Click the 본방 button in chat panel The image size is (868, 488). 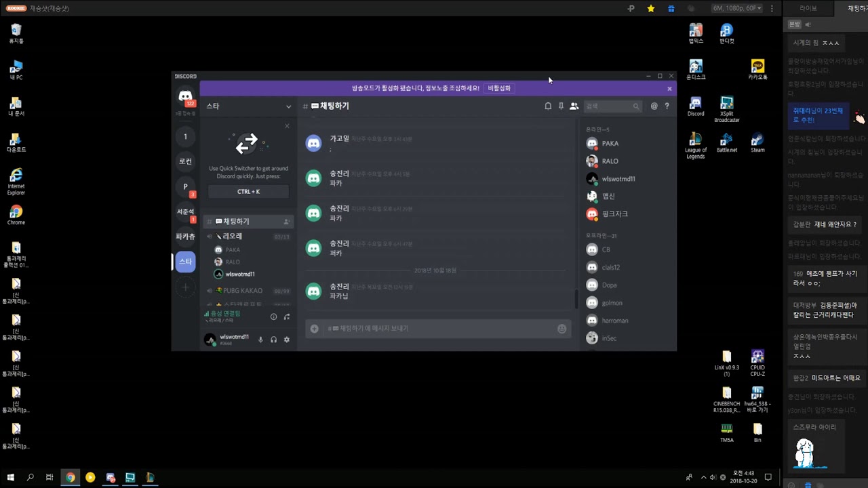coord(795,24)
